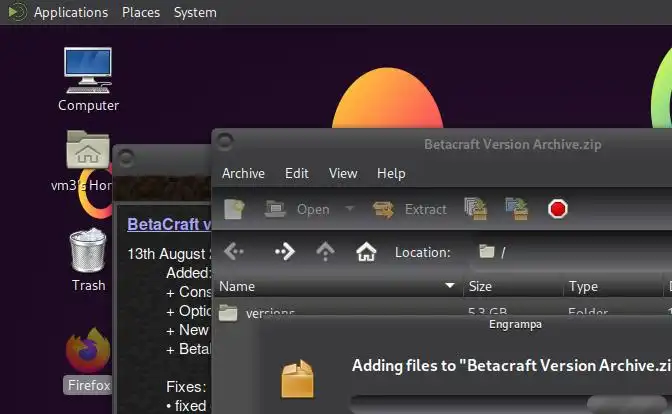
Task: Go to home location icon
Action: [x=366, y=252]
